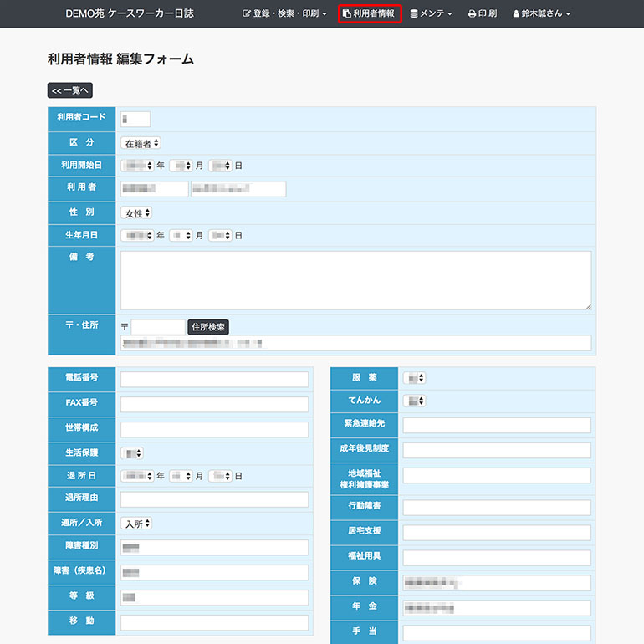Click the 退所理由 input field
This screenshot has height=644, width=644.
[214, 499]
